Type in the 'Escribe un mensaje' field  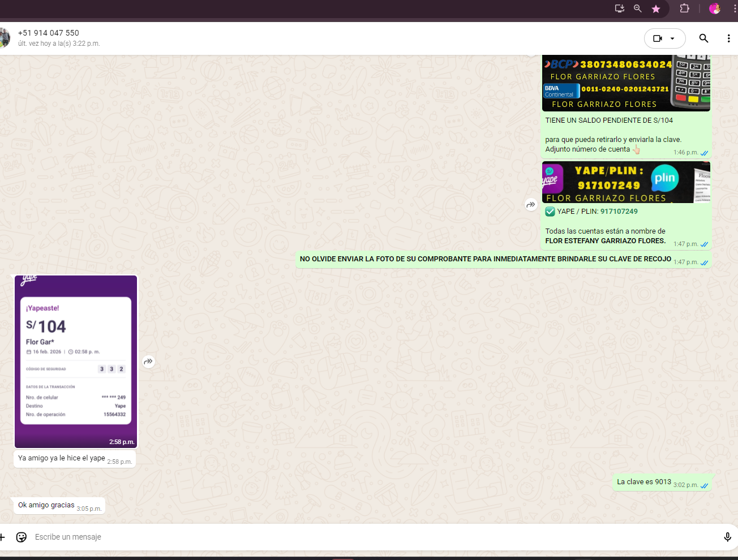(340, 537)
